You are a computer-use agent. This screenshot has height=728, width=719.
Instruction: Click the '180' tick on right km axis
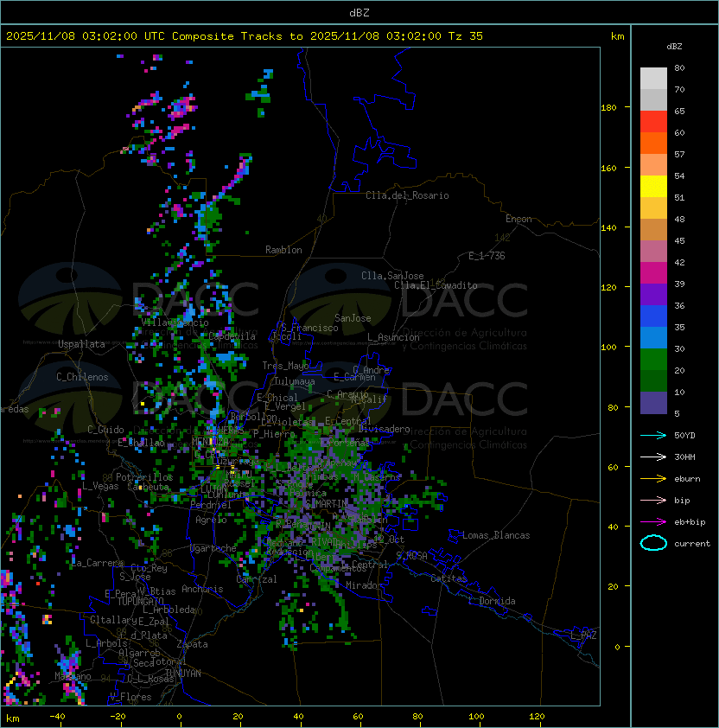click(608, 108)
